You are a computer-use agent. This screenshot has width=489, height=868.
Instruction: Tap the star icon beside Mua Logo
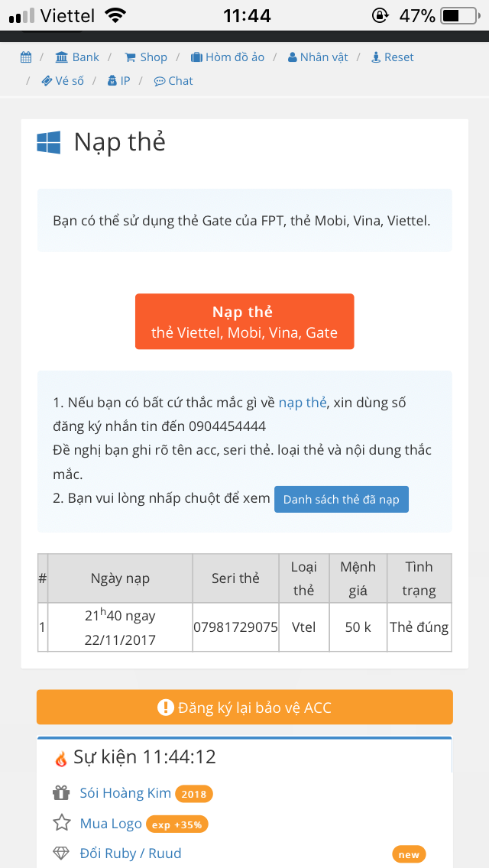click(61, 823)
